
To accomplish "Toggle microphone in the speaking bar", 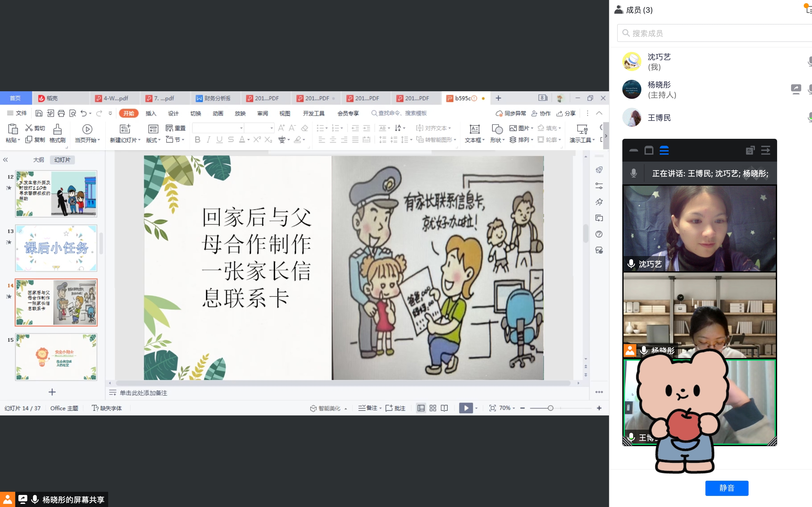I will tap(633, 173).
